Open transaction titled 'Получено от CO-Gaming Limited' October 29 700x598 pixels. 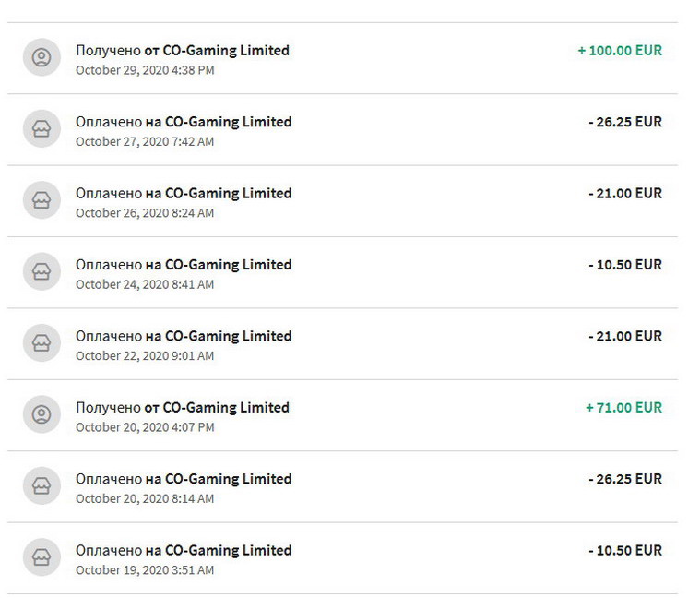[183, 50]
